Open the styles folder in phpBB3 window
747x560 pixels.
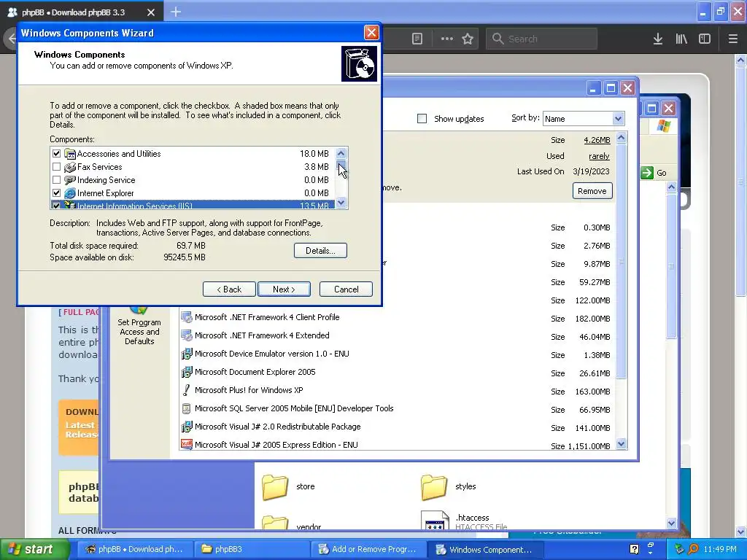434,486
